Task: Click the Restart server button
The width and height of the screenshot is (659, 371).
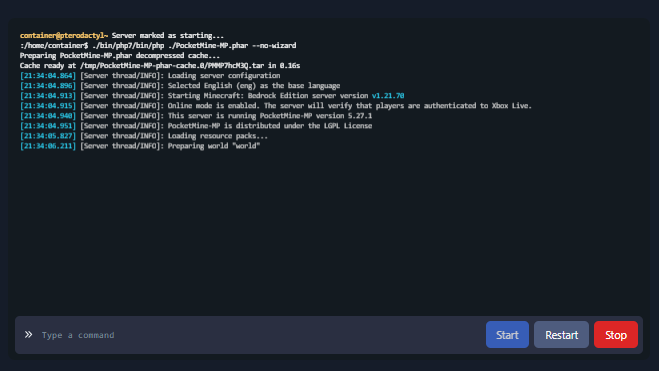Action: (x=561, y=334)
